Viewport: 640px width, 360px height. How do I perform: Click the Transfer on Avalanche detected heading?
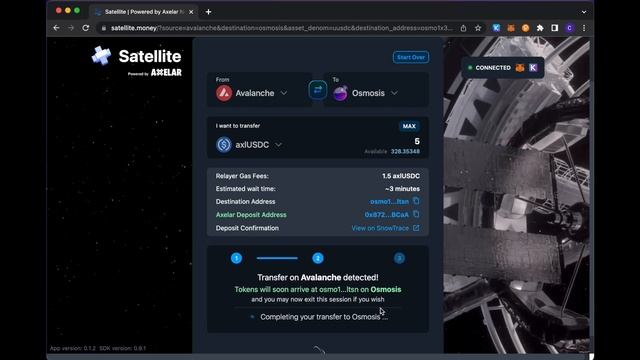pyautogui.click(x=318, y=278)
